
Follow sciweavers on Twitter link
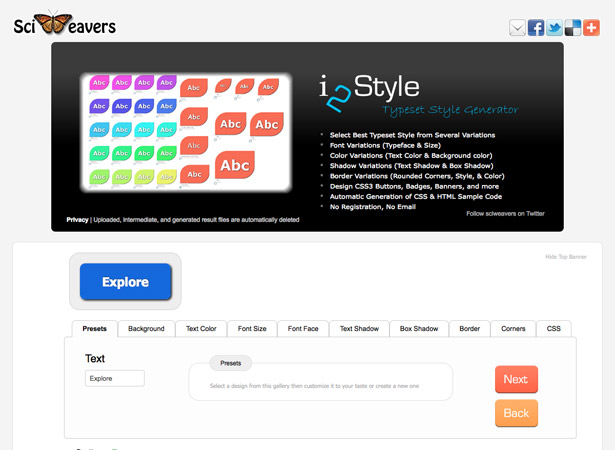click(x=505, y=214)
